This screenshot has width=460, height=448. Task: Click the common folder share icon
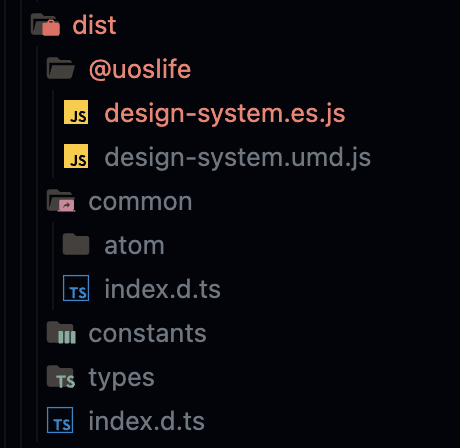pyautogui.click(x=61, y=201)
